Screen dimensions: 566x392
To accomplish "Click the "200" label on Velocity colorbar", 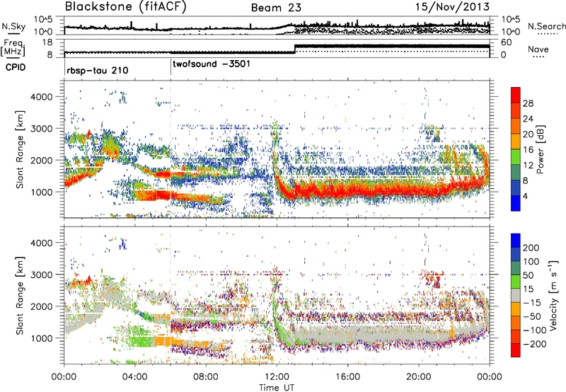I will [531, 248].
